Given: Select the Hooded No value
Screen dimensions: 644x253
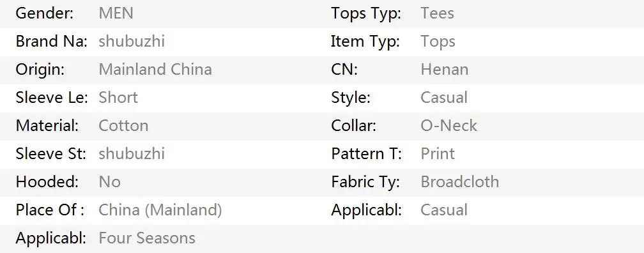Looking at the screenshot, I should pos(110,181).
